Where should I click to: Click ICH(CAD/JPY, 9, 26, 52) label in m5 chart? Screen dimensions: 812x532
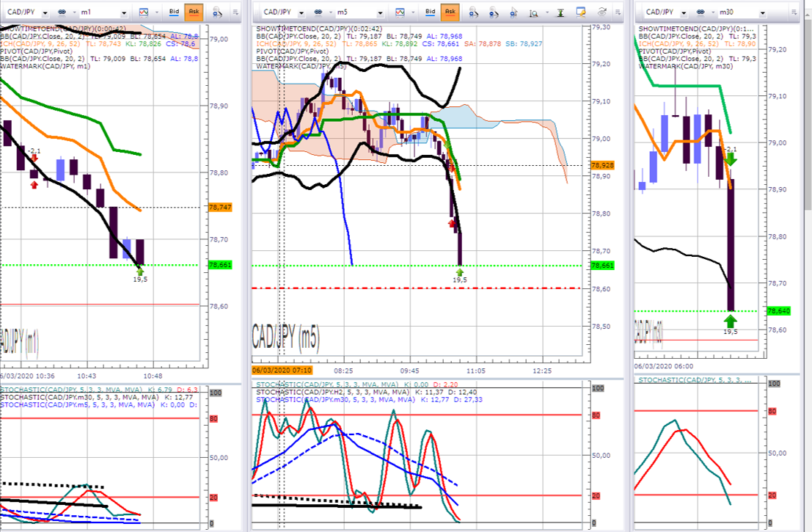[x=296, y=44]
